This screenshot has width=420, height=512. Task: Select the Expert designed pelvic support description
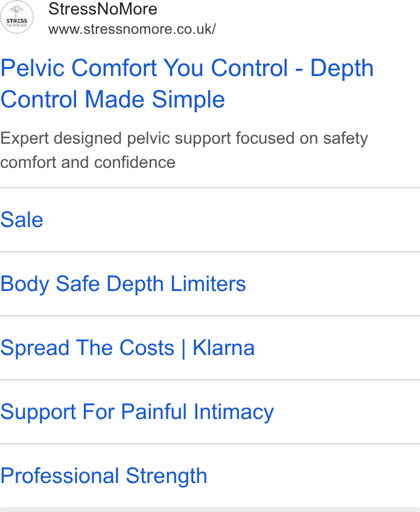pos(184,150)
